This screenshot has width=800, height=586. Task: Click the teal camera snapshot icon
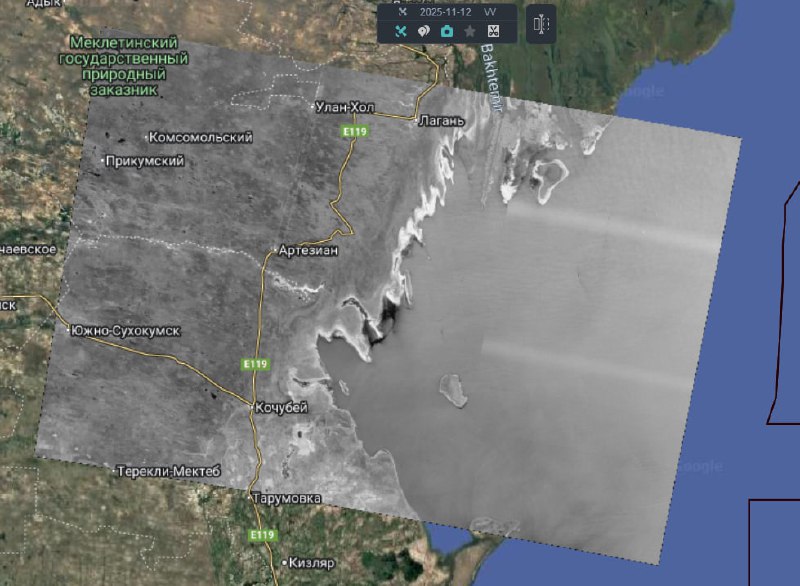point(446,31)
